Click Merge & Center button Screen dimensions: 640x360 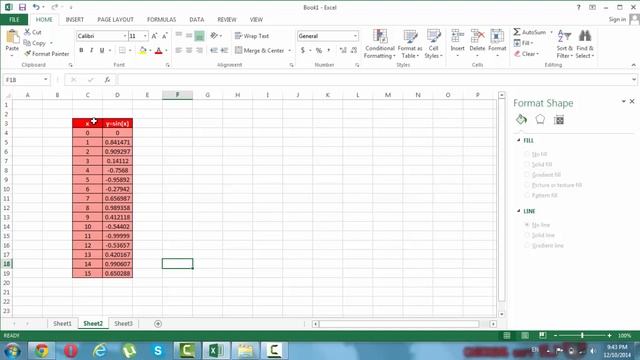click(260, 50)
